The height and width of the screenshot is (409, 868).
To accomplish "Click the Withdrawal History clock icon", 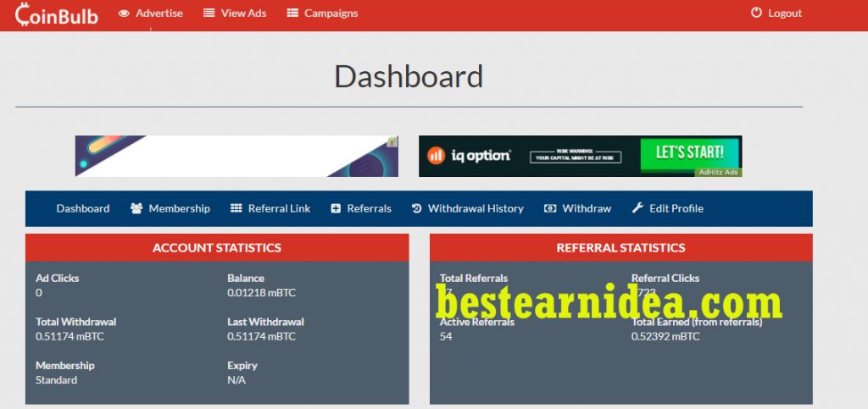I will (x=416, y=208).
